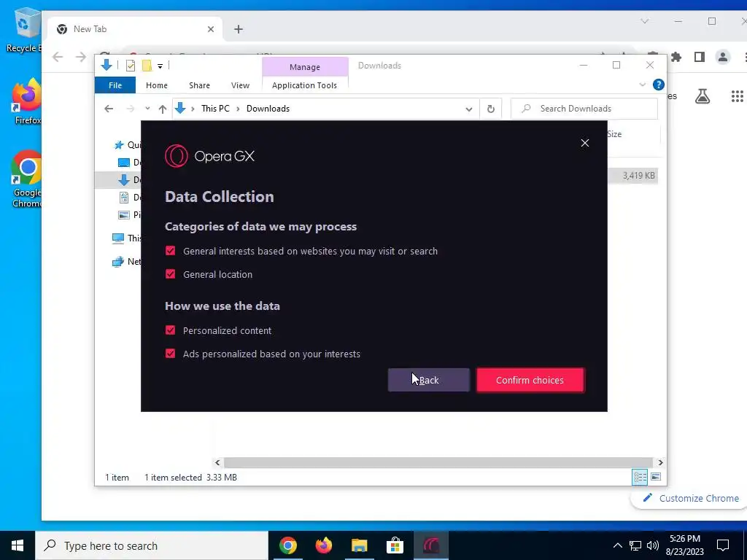Image resolution: width=747 pixels, height=560 pixels.
Task: Show hidden system tray icons
Action: pyautogui.click(x=617, y=545)
